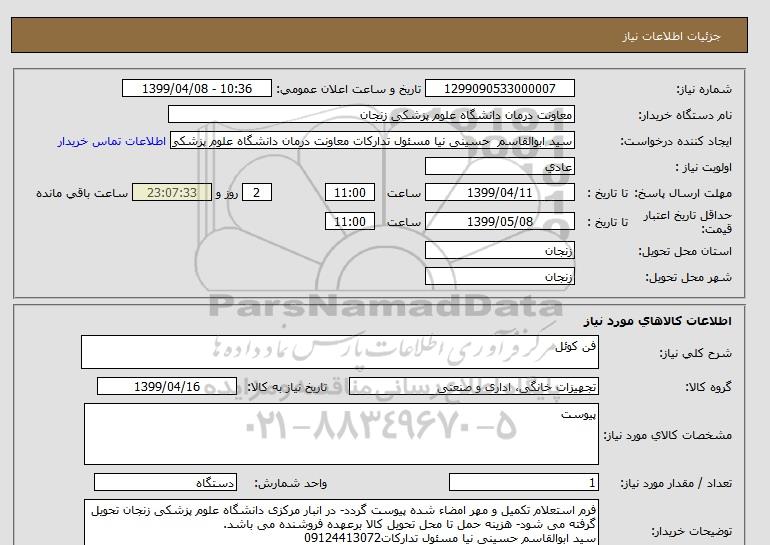Click the تاریخ و ساعت اعلان عمومی label

click(349, 89)
